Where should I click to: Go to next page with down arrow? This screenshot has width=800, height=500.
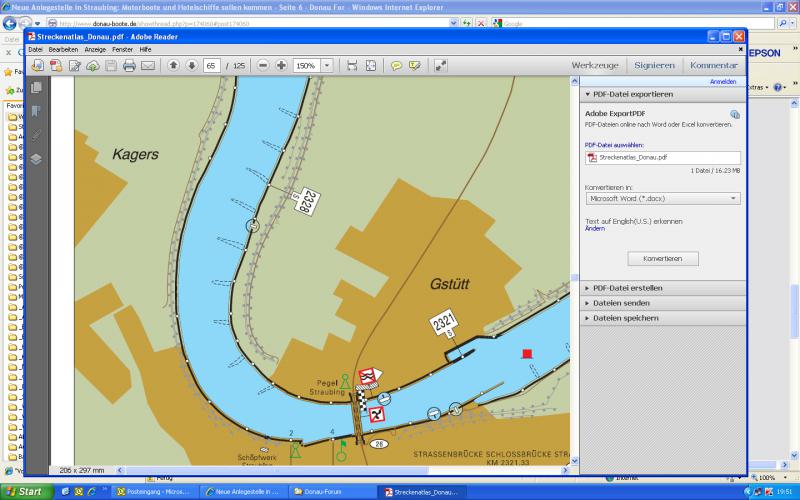coord(191,65)
